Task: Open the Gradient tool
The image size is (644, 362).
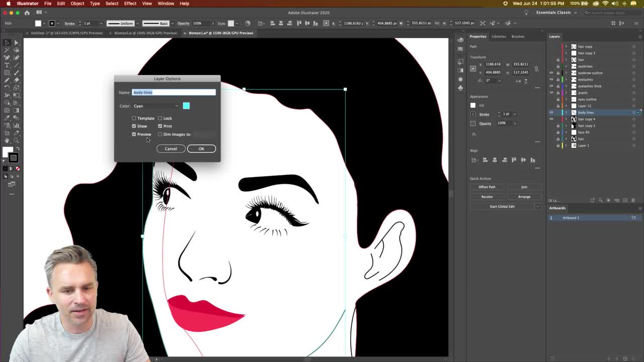Action: tap(16, 109)
